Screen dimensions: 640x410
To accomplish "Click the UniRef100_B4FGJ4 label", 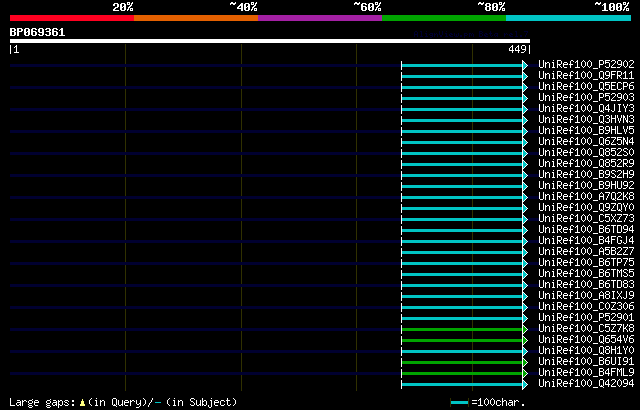I will (586, 241).
